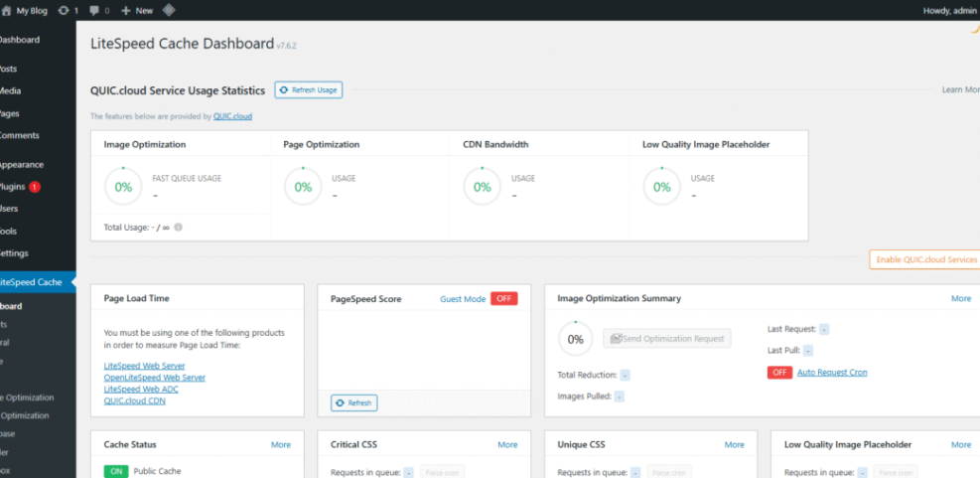
Task: Click the Images Pulled value badge
Action: [x=619, y=397]
